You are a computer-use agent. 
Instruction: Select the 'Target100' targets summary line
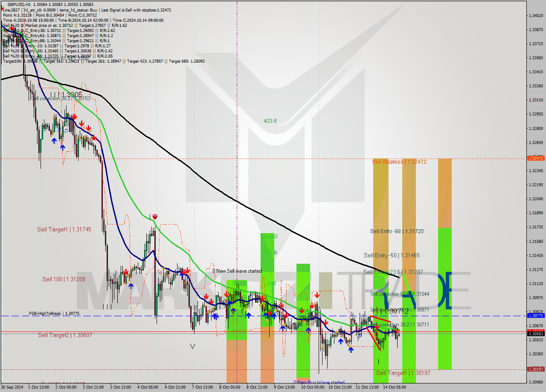point(104,61)
